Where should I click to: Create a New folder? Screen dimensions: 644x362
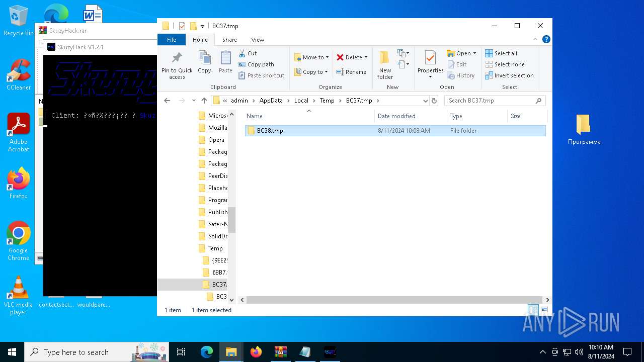385,65
